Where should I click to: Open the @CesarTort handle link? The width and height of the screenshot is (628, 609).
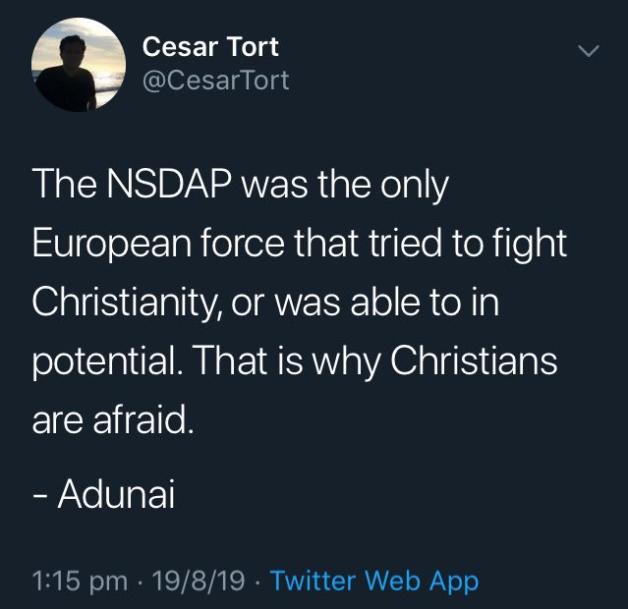click(x=215, y=80)
